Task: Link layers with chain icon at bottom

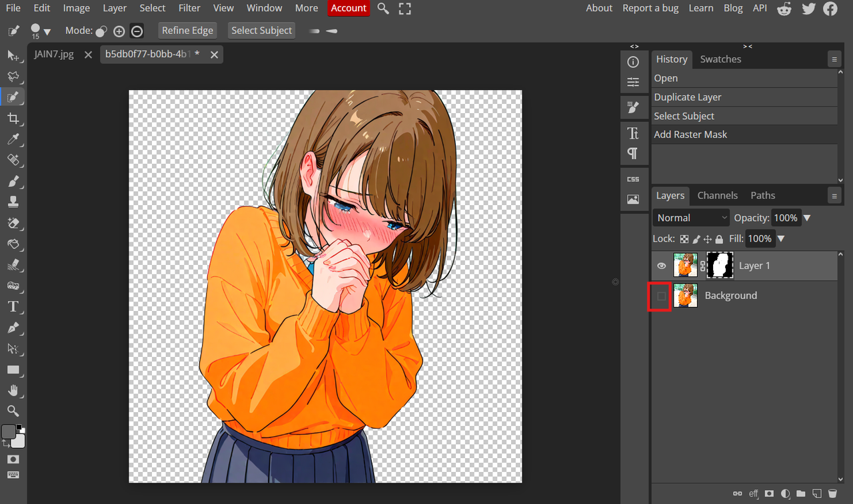Action: (737, 494)
